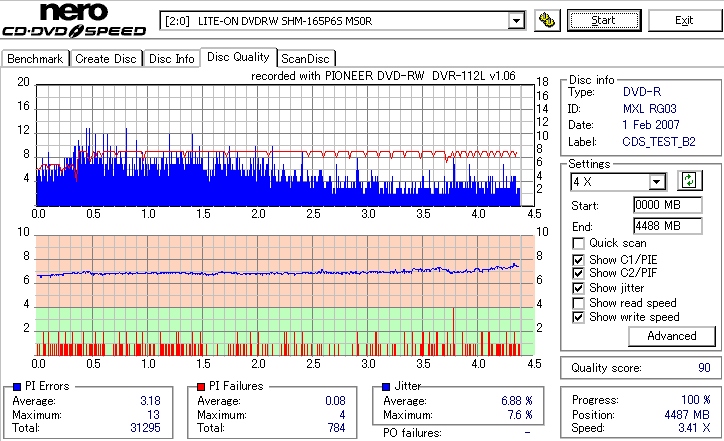Uncheck Show C2/PIF
This screenshot has height=441, width=724.
coord(578,273)
